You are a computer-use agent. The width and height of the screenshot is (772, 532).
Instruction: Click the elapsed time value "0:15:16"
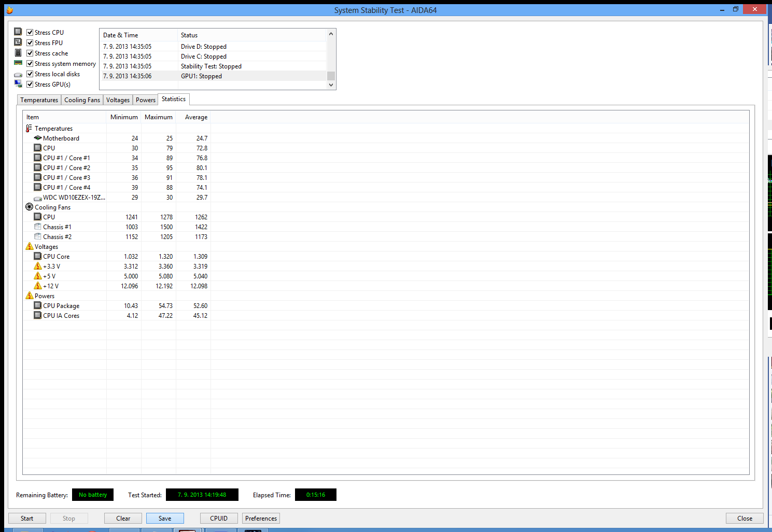pos(316,495)
